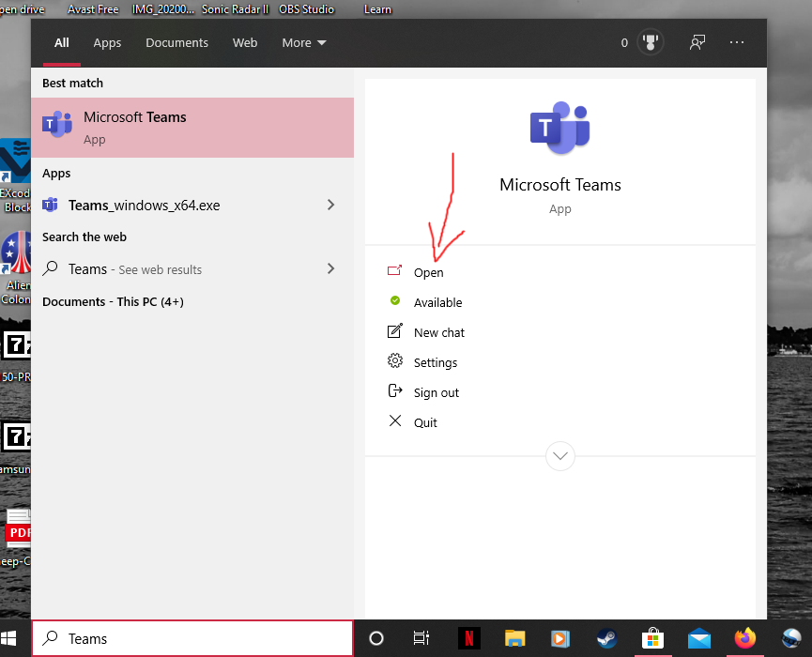This screenshot has width=812, height=657.
Task: Open the media player icon on the taskbar
Action: 559,638
